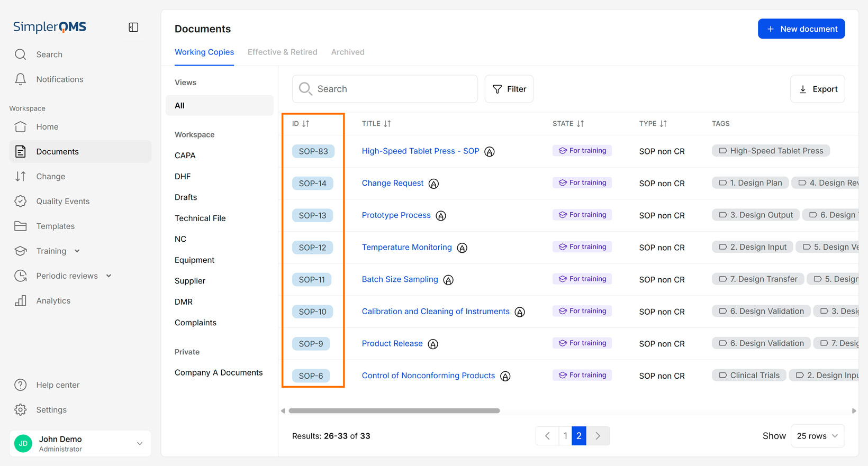The height and width of the screenshot is (466, 868).
Task: Click the horizontal table scrollbar
Action: (394, 411)
